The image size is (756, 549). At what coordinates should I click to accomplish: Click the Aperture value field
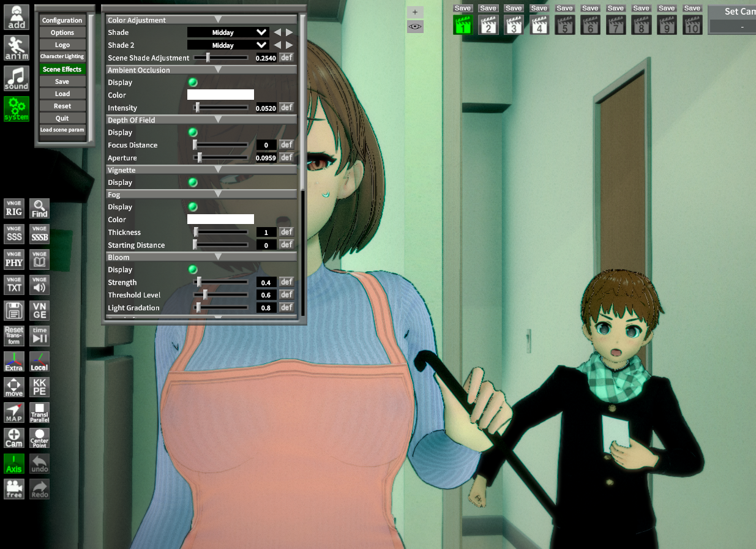pyautogui.click(x=266, y=158)
